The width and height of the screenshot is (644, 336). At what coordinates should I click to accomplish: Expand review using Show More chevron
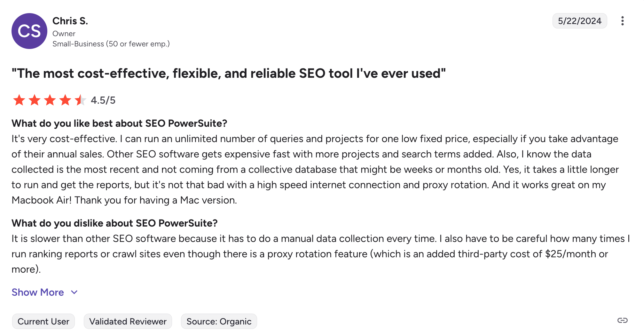(x=74, y=292)
